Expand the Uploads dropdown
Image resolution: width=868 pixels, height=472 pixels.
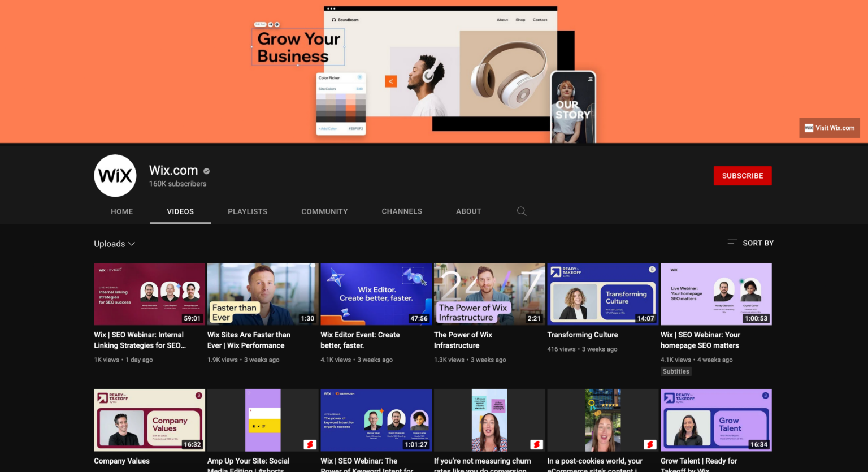click(115, 244)
